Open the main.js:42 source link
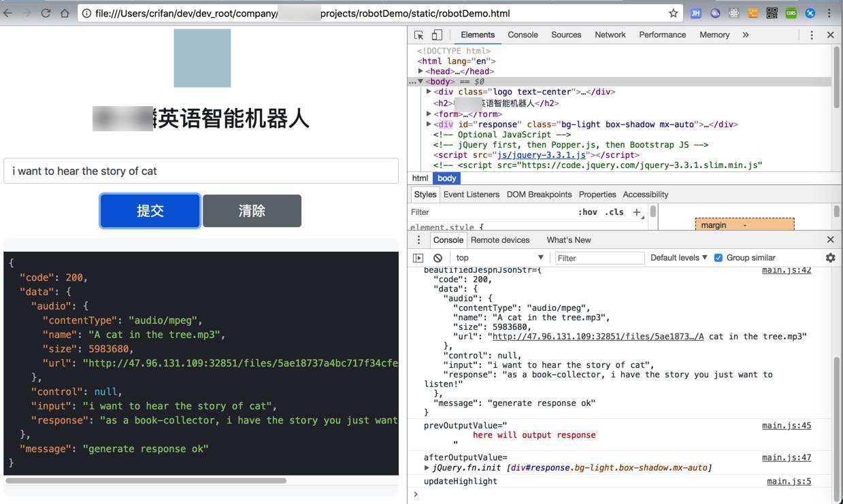843x504 pixels. click(x=787, y=270)
